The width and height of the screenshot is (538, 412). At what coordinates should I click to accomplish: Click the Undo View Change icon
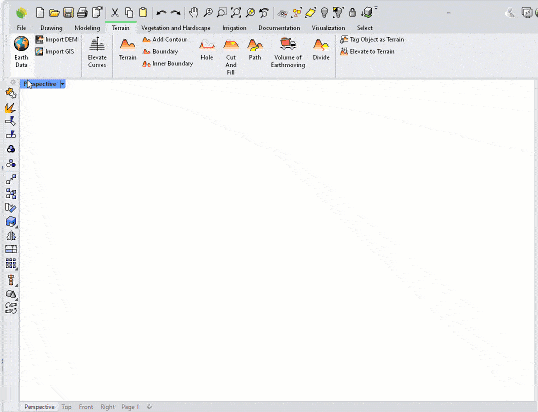coord(264,13)
